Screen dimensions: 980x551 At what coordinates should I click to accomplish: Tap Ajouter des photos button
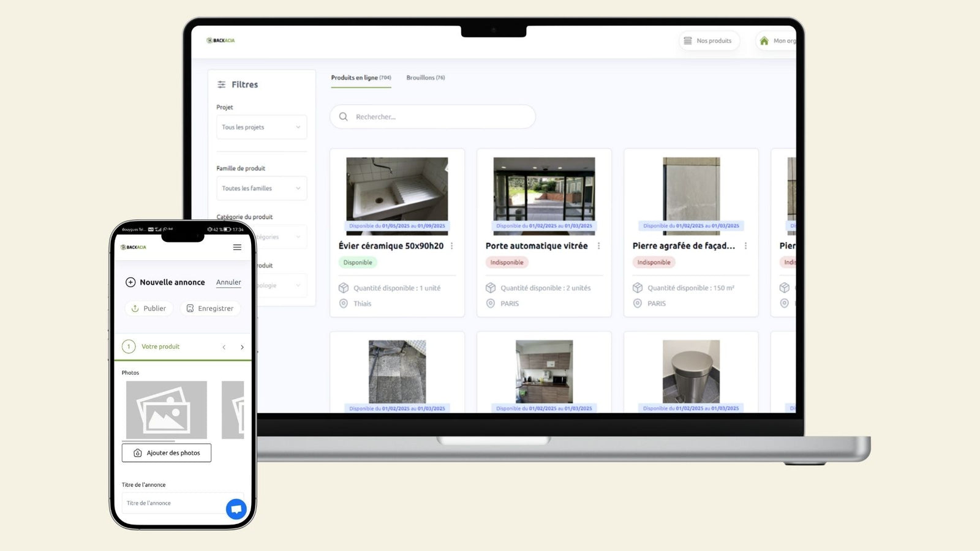click(167, 453)
